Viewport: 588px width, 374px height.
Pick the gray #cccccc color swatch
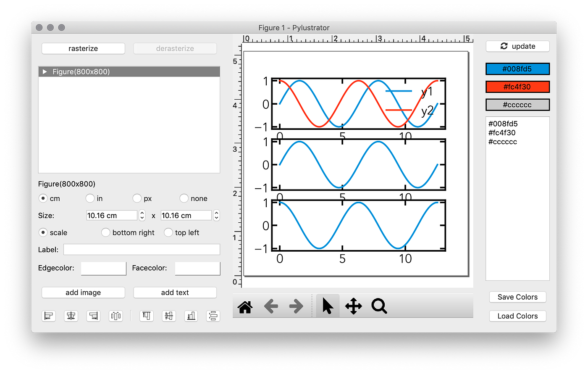pyautogui.click(x=517, y=105)
